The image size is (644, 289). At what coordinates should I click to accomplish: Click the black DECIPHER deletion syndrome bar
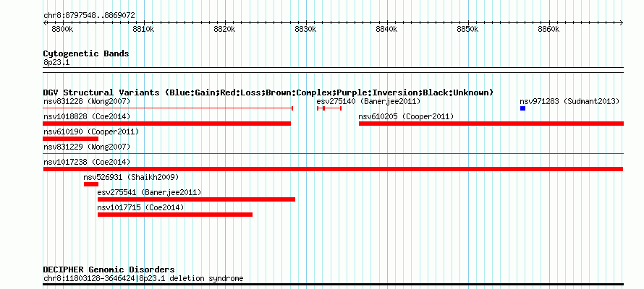(333, 284)
